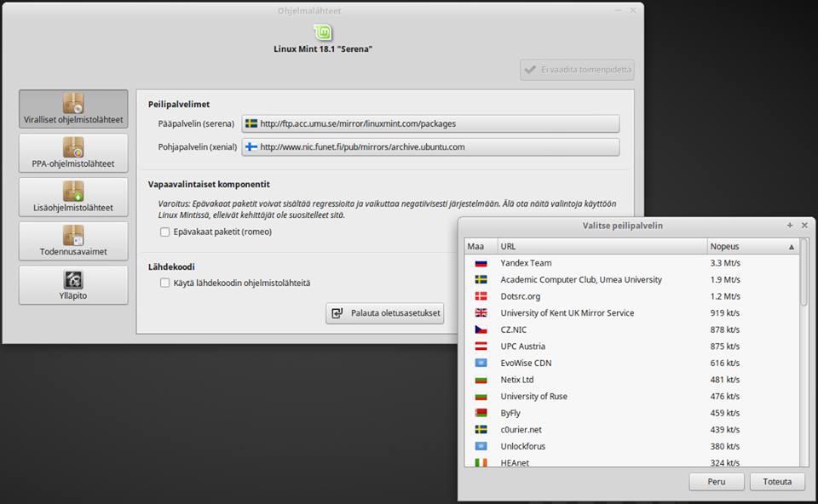The width and height of the screenshot is (818, 504).
Task: Click the Czech flag beside CZ.NIC
Action: click(481, 330)
